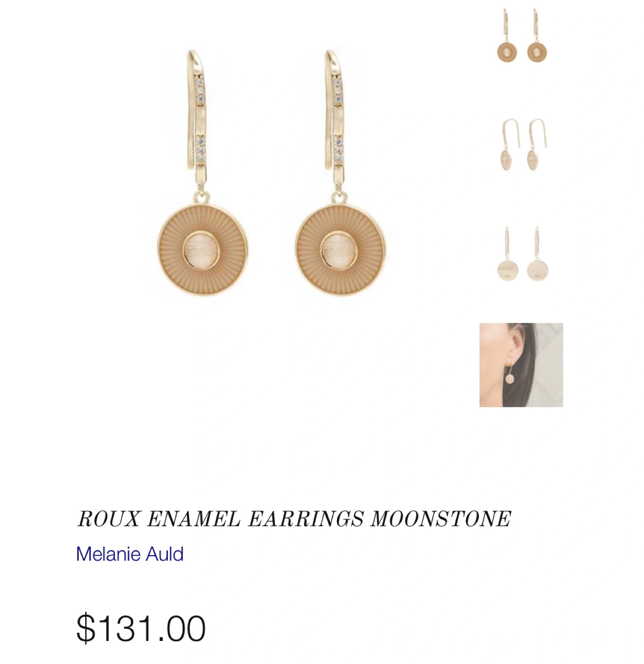This screenshot has width=644, height=664.
Task: Click the right earring in front-view thumbnail
Action: (x=537, y=36)
